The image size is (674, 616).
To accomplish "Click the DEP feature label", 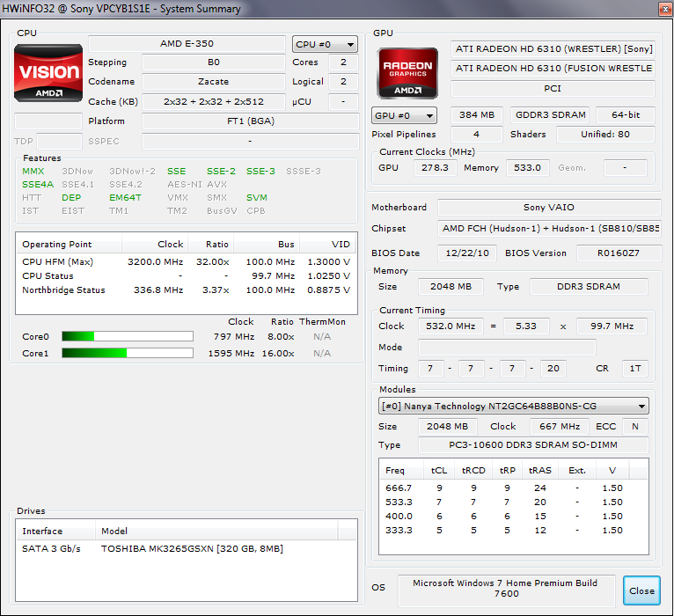I will coord(71,198).
